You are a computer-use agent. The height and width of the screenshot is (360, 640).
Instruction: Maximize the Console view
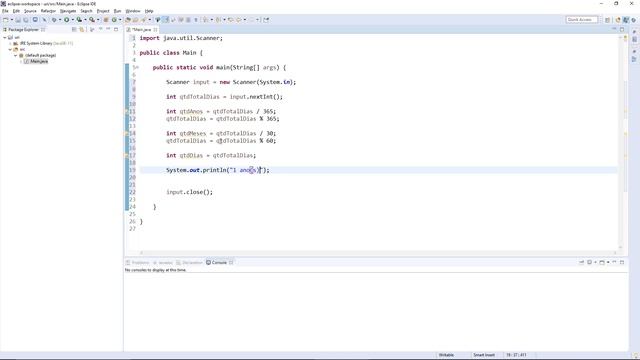pos(622,262)
